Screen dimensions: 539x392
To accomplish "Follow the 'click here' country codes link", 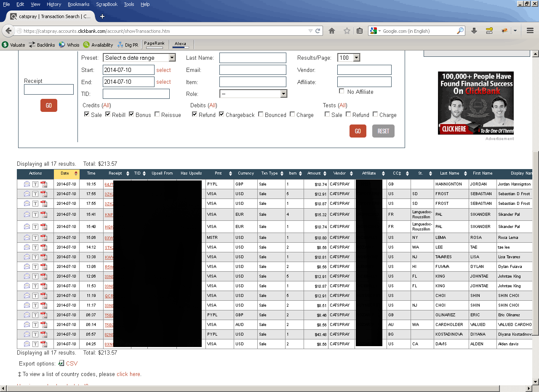I will pyautogui.click(x=128, y=374).
